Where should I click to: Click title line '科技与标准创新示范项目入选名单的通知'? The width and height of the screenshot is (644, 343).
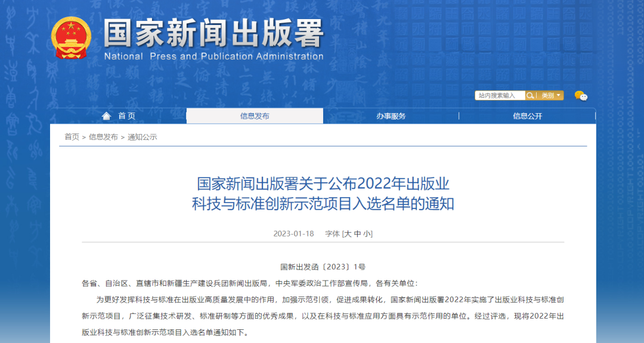coord(323,204)
